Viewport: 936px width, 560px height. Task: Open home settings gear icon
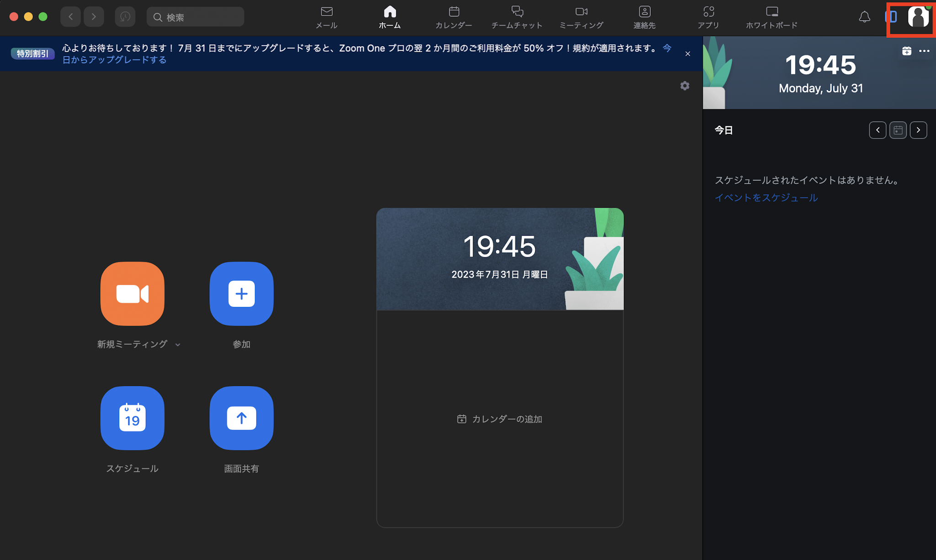[685, 86]
